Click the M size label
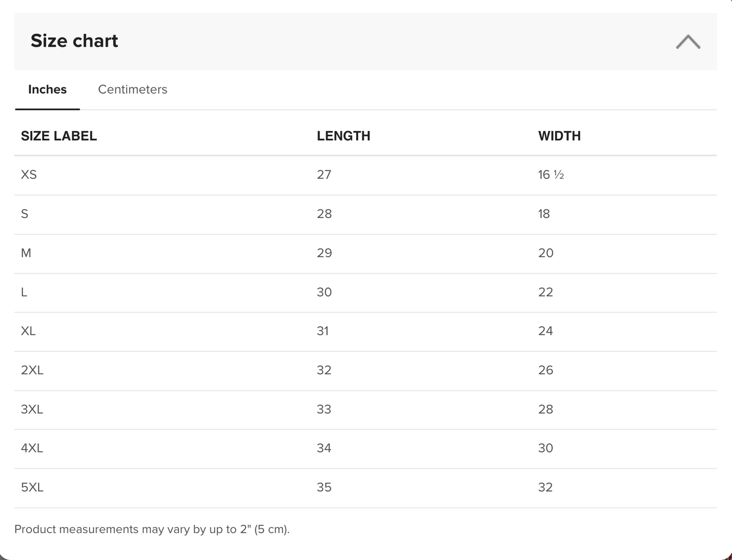 tap(26, 253)
